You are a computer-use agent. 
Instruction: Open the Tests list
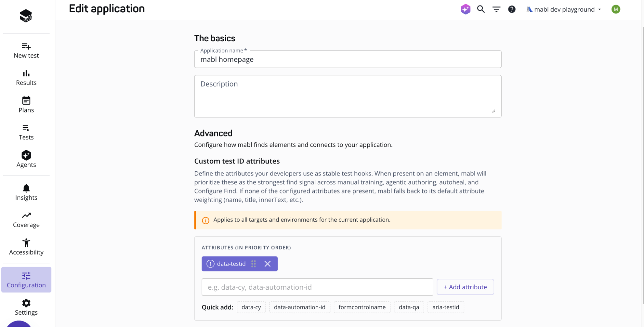pos(26,132)
